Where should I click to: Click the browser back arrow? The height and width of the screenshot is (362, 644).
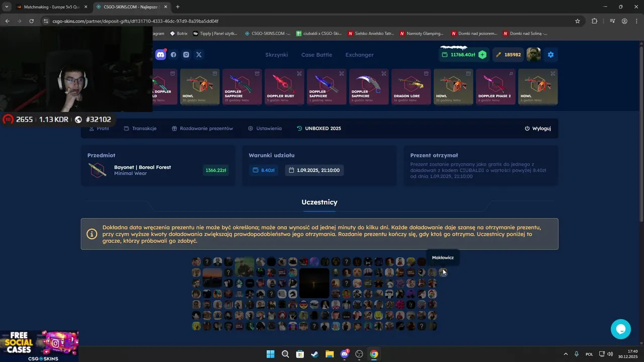pos(7,21)
